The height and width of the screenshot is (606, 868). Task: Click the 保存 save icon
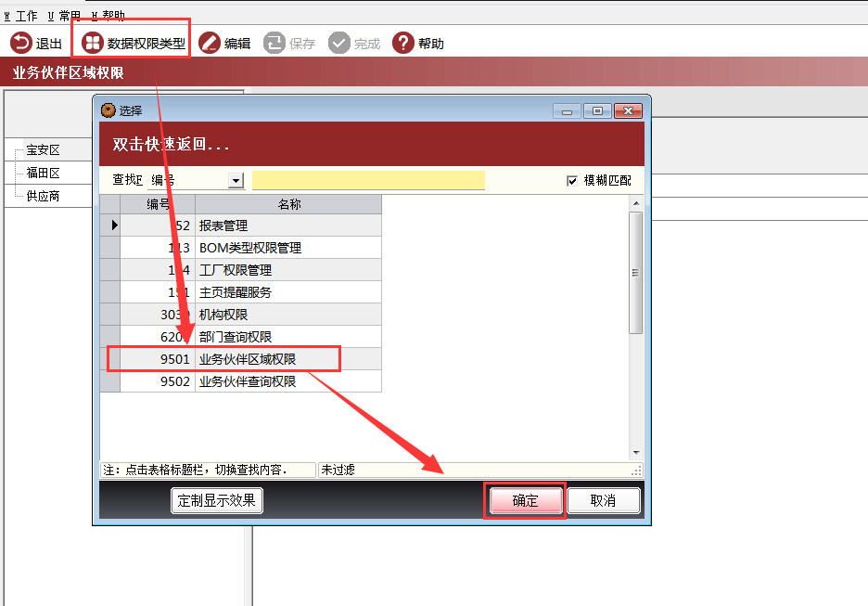274,44
